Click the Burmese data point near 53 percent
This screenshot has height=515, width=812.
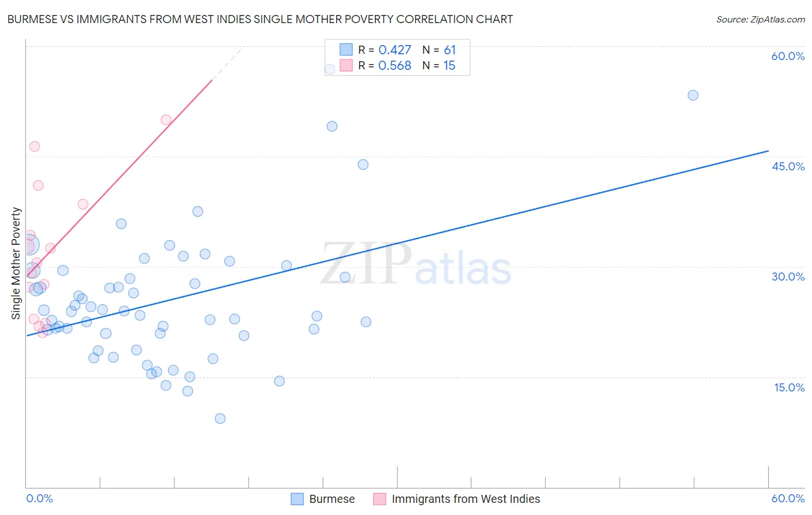(693, 95)
